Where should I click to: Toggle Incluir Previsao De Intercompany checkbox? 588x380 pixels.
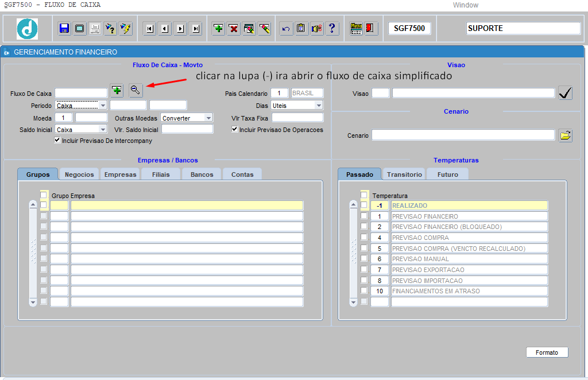(57, 140)
